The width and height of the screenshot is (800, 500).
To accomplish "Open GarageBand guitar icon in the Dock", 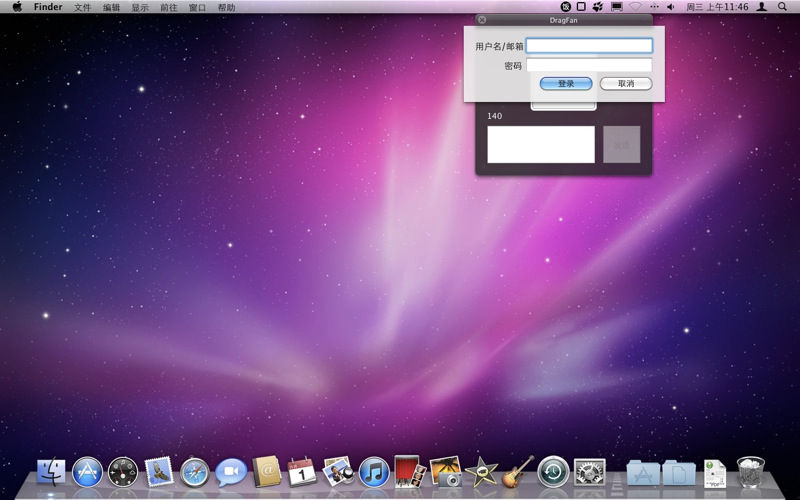I will (x=517, y=471).
